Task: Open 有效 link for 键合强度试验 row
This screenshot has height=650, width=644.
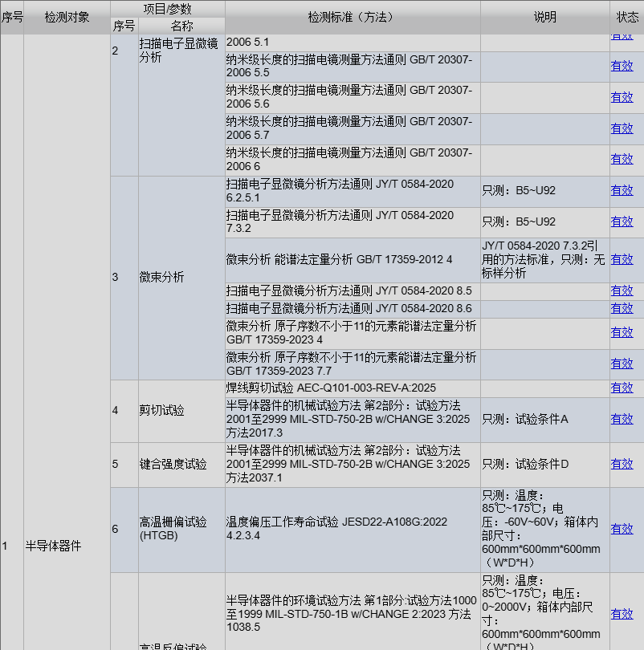Action: (x=622, y=464)
